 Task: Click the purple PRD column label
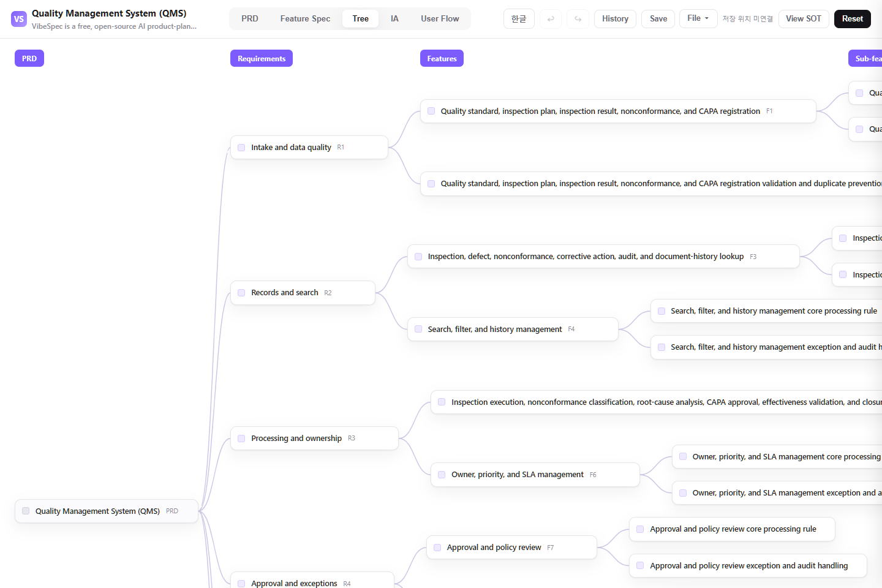click(29, 58)
